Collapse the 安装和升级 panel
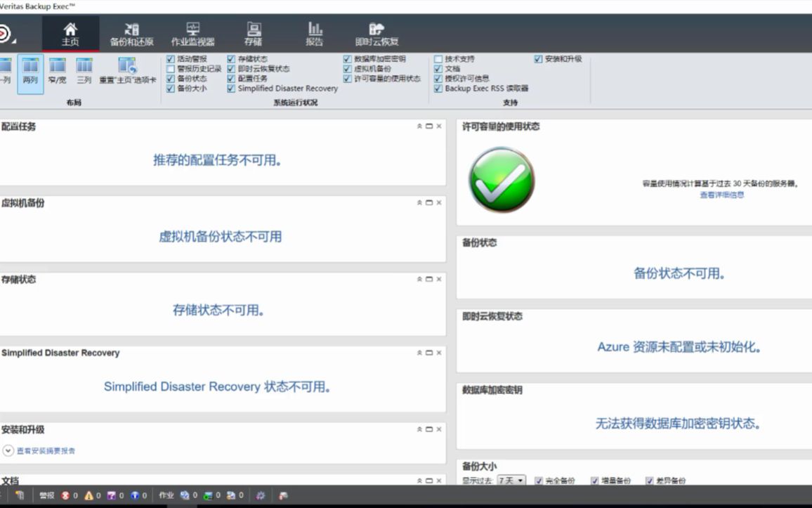 tap(419, 429)
